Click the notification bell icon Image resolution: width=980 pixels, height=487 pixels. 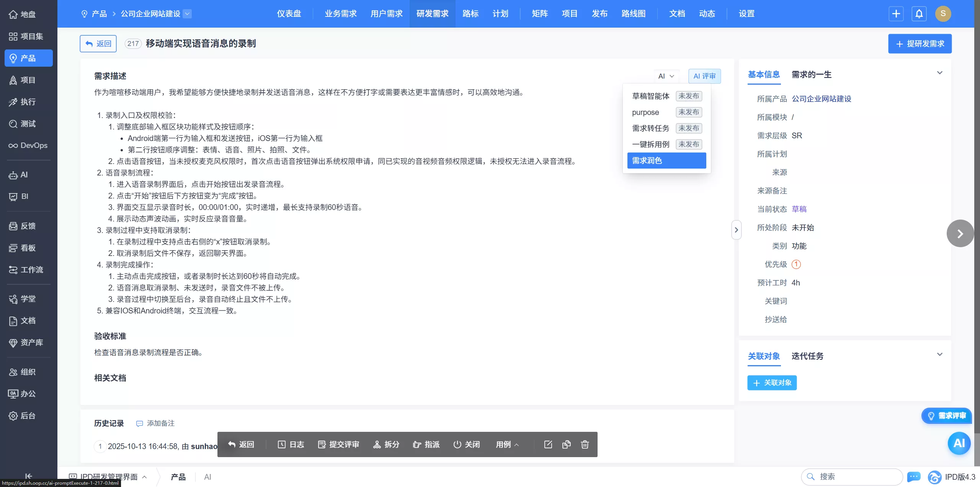pyautogui.click(x=919, y=14)
